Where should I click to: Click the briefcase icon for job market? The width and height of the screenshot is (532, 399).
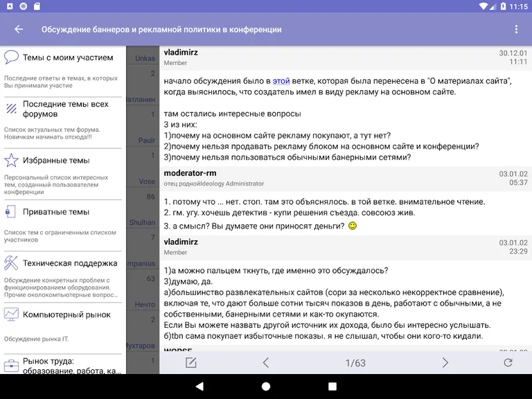(11, 366)
